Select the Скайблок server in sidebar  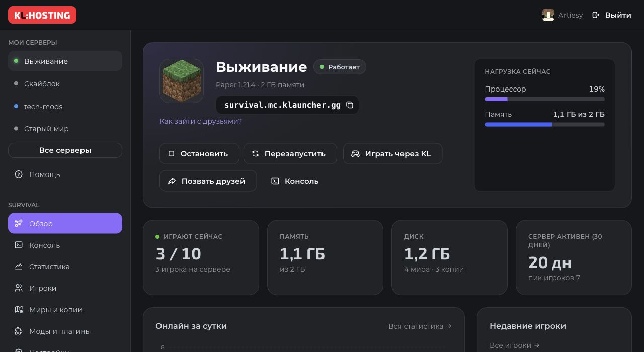pos(65,84)
